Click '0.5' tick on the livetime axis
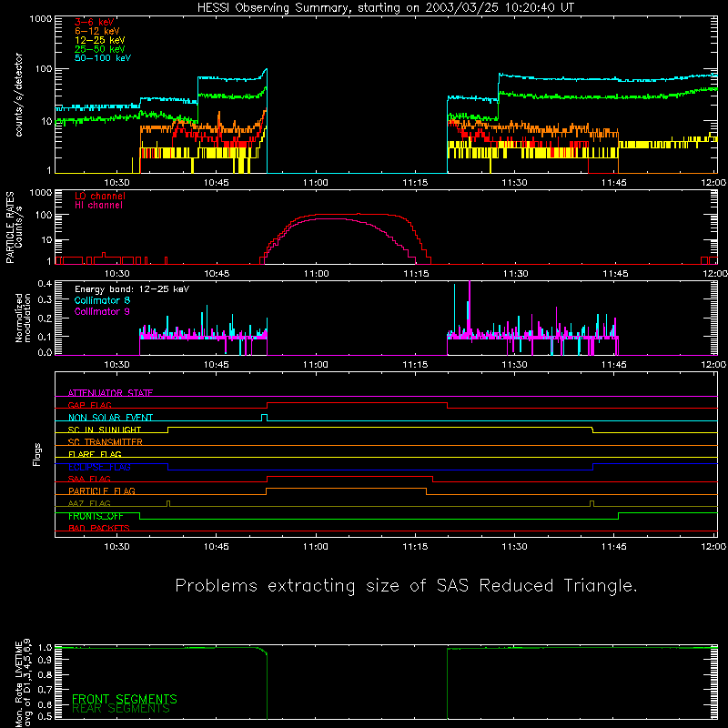The height and width of the screenshot is (728, 728). tap(45, 717)
